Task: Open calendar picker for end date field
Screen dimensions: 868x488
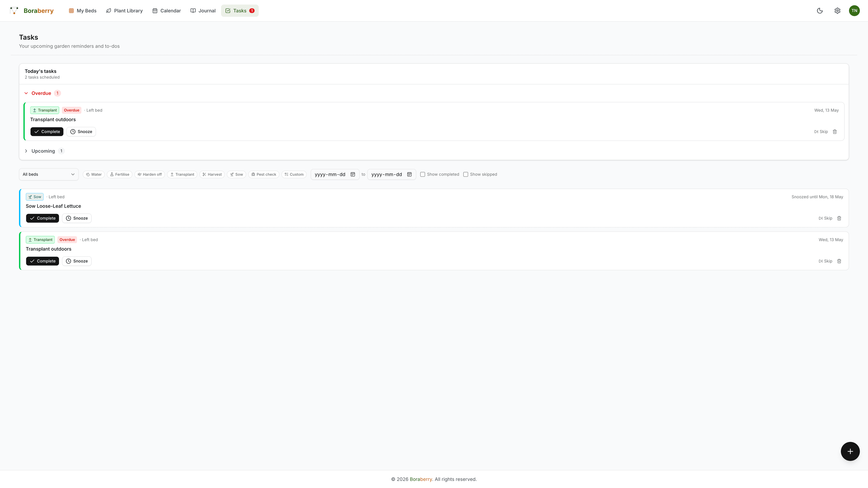Action: click(x=409, y=174)
